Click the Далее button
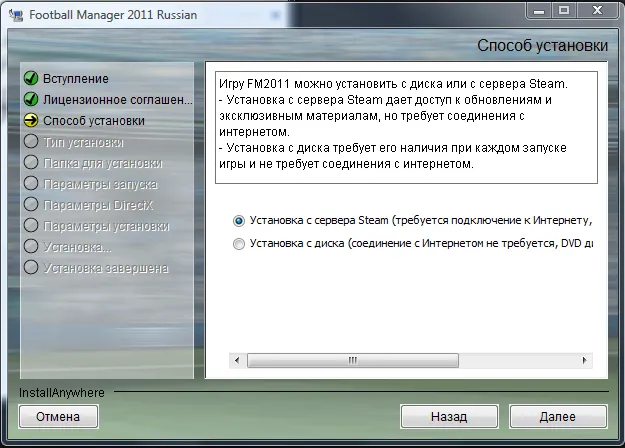The height and width of the screenshot is (448, 625). point(558,417)
